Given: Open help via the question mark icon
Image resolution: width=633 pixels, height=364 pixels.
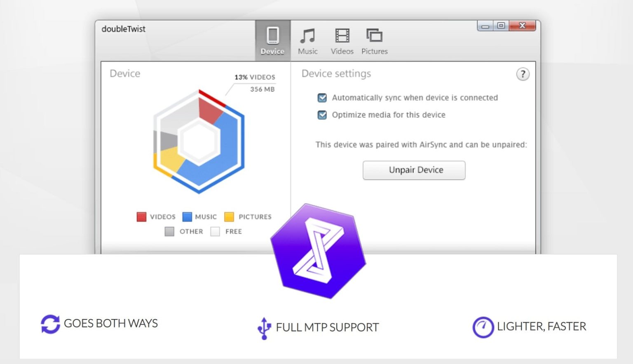Looking at the screenshot, I should click(x=523, y=75).
